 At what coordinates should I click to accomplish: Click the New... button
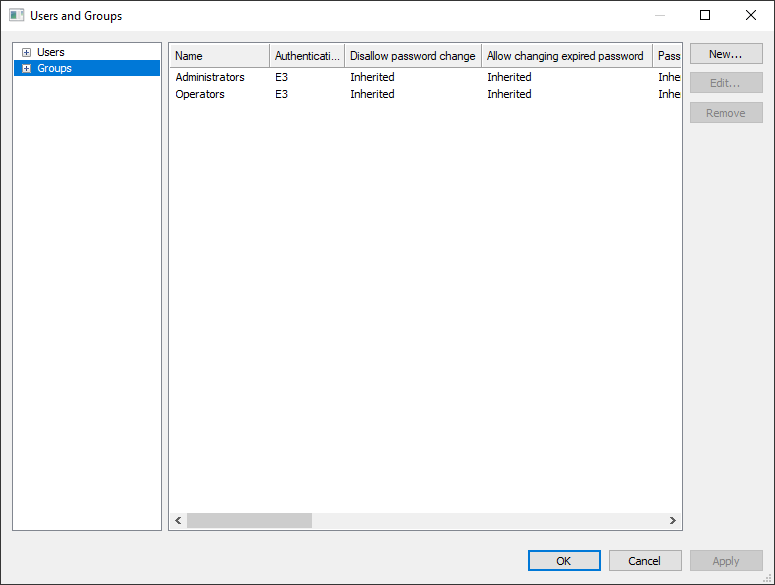point(725,54)
